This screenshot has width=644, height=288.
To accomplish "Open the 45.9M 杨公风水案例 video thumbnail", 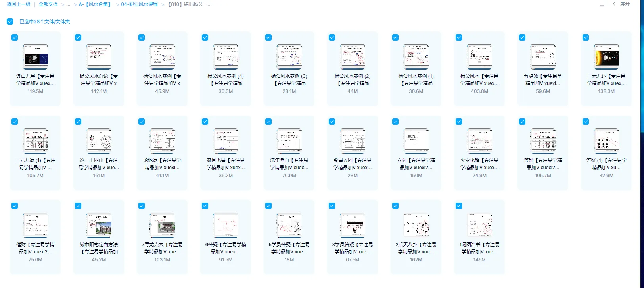I will [162, 57].
